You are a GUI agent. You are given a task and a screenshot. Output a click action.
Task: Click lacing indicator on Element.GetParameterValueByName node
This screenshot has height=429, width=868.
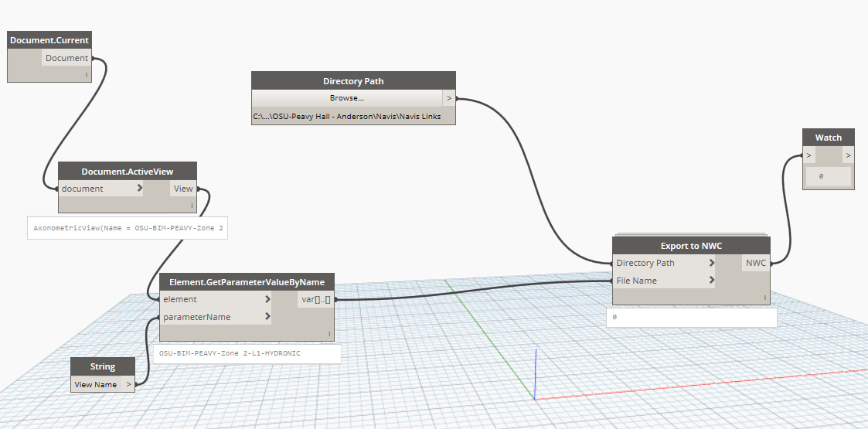click(x=328, y=334)
